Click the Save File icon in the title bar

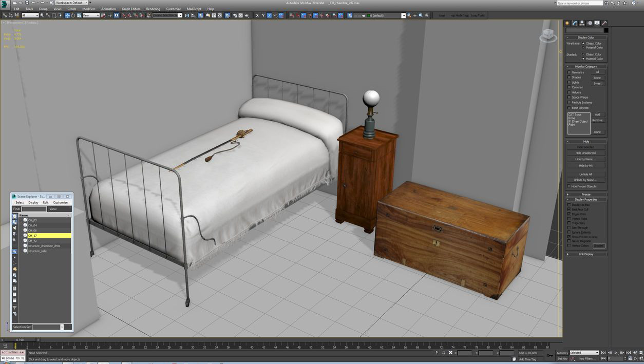click(28, 3)
